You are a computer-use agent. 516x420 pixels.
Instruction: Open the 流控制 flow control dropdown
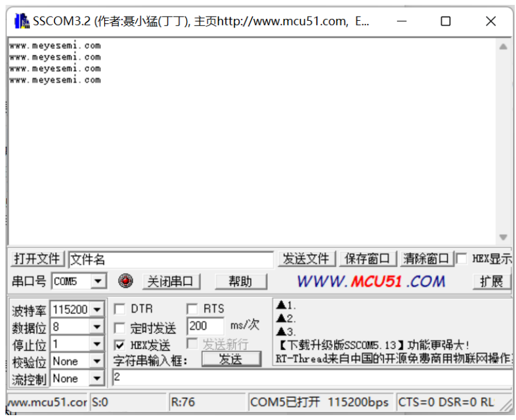click(x=97, y=378)
